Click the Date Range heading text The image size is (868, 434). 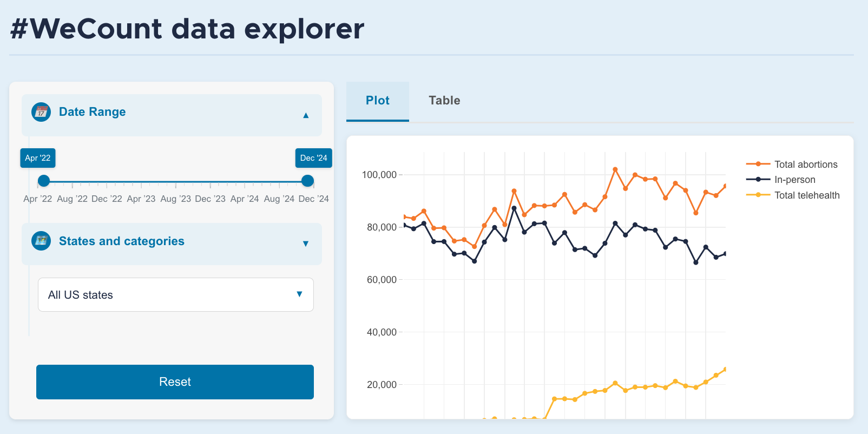coord(92,112)
